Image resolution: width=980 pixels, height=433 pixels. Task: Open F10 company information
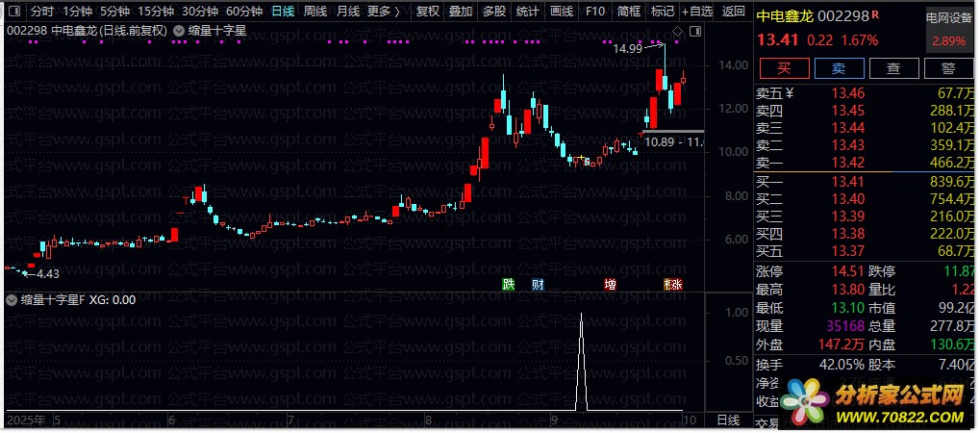595,12
